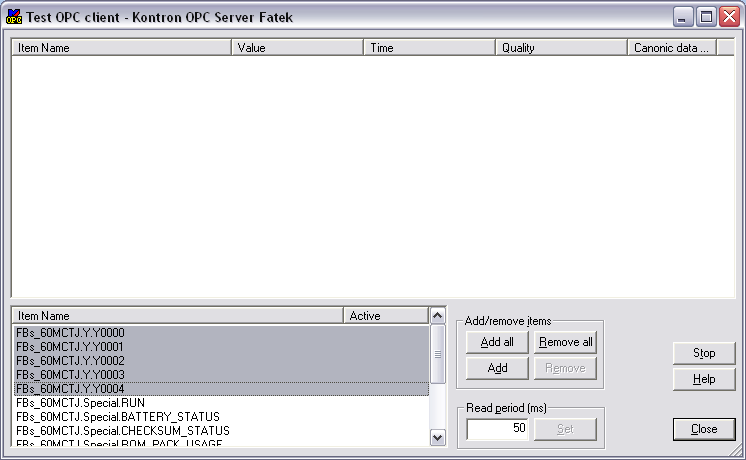Maximize the Test OPC client window
The image size is (746, 460).
706,17
